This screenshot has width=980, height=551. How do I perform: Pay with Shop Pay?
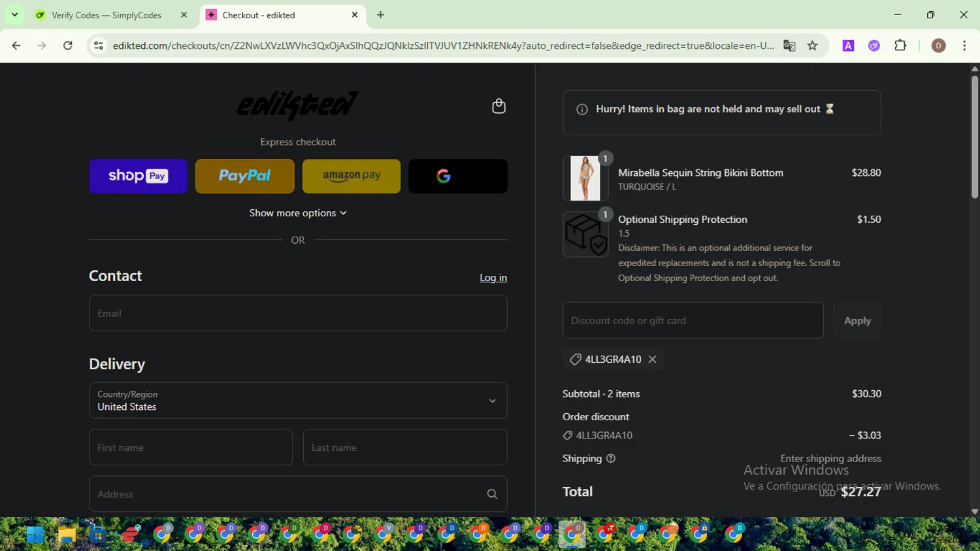(138, 176)
